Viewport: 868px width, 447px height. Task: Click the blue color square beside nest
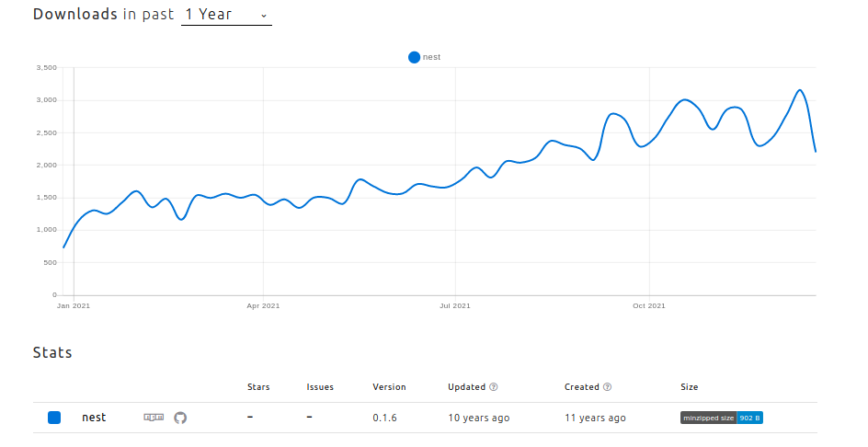(x=54, y=418)
